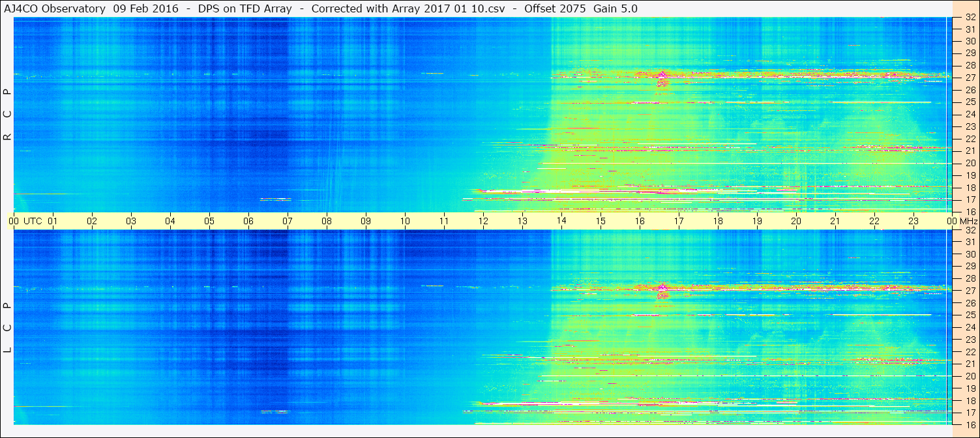Select the 20 hour marker on the UTC time axis
This screenshot has width=980, height=438.
(x=796, y=221)
